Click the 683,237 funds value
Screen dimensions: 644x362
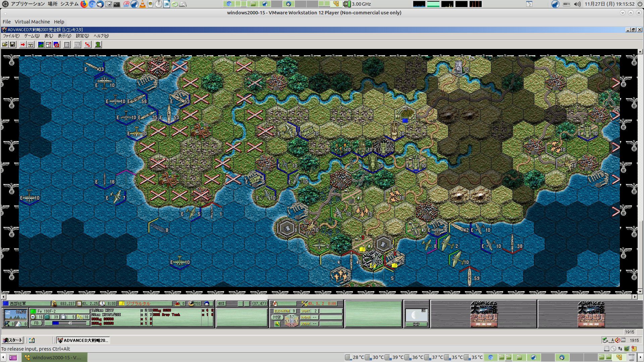pyautogui.click(x=67, y=304)
